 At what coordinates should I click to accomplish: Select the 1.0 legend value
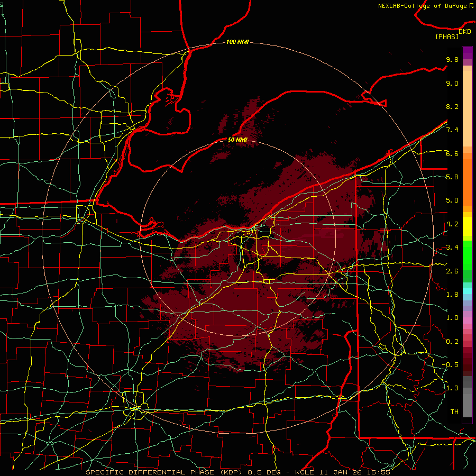click(452, 318)
